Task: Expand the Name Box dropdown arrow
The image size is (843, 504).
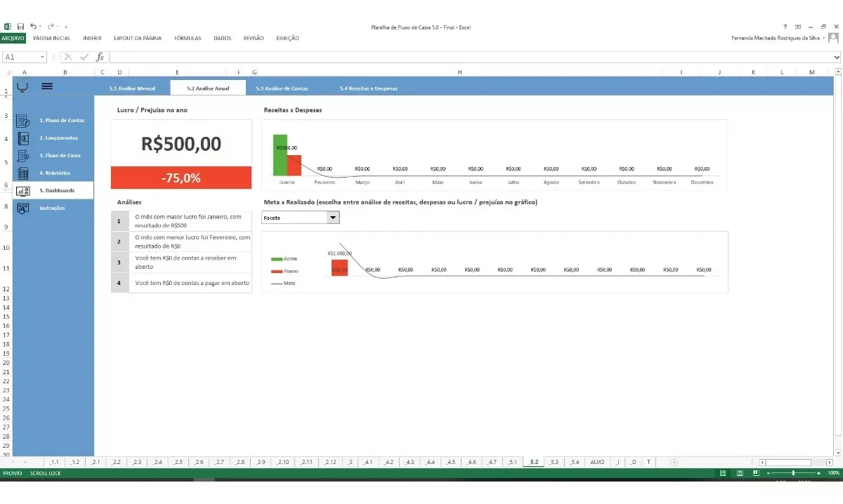Action: click(43, 57)
